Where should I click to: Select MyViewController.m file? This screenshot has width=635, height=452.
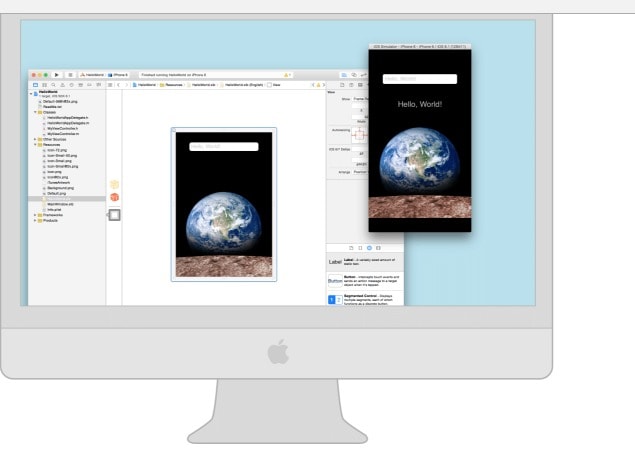pyautogui.click(x=61, y=134)
